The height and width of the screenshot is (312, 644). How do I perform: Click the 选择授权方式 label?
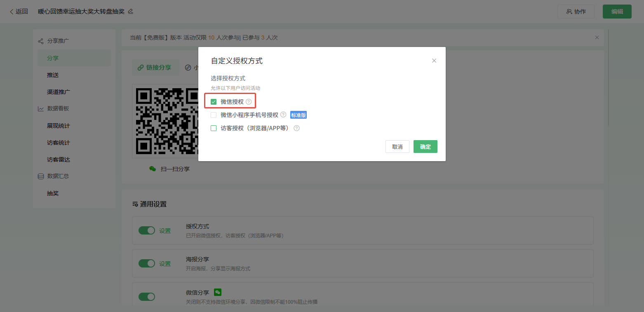[x=228, y=78]
